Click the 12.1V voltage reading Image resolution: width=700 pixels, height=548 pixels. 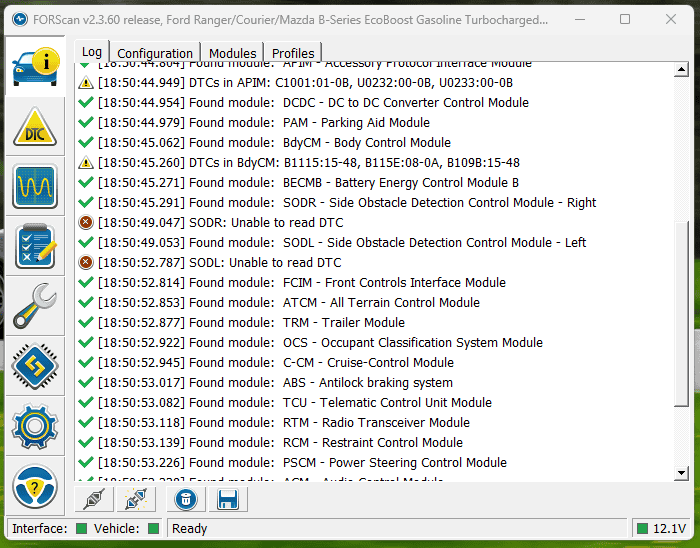coord(669,529)
